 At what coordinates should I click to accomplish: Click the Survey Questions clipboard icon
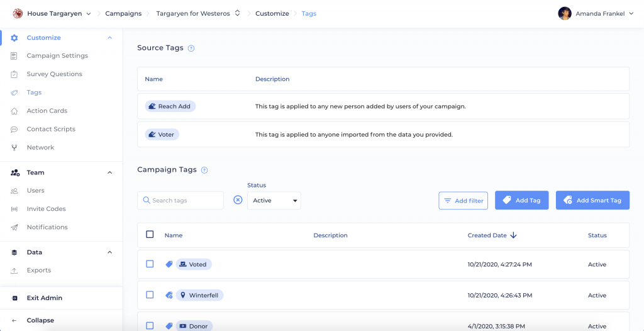[x=14, y=74]
